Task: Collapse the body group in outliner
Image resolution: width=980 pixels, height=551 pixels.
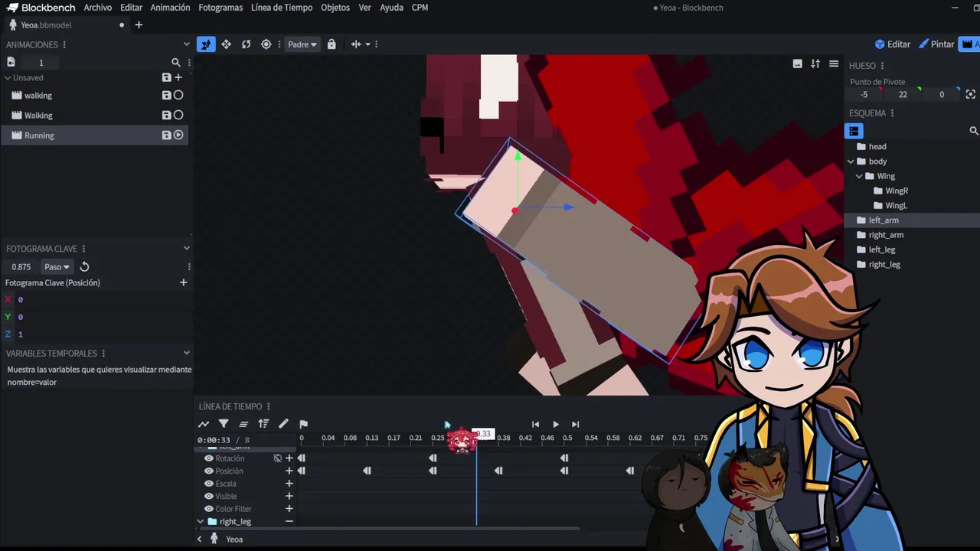Action: pos(851,161)
